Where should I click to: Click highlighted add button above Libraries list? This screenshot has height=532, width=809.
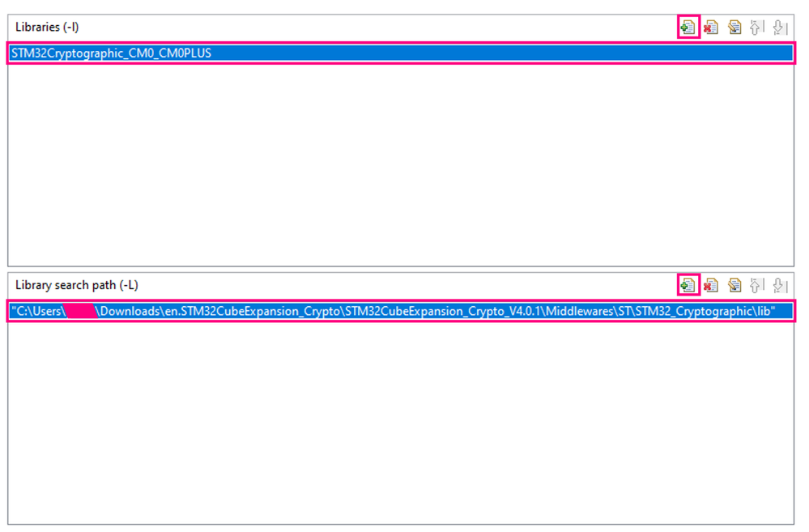[x=688, y=27]
